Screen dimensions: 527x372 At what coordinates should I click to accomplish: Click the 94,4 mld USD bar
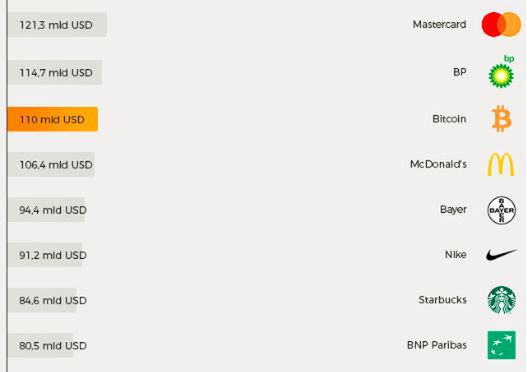click(x=46, y=210)
